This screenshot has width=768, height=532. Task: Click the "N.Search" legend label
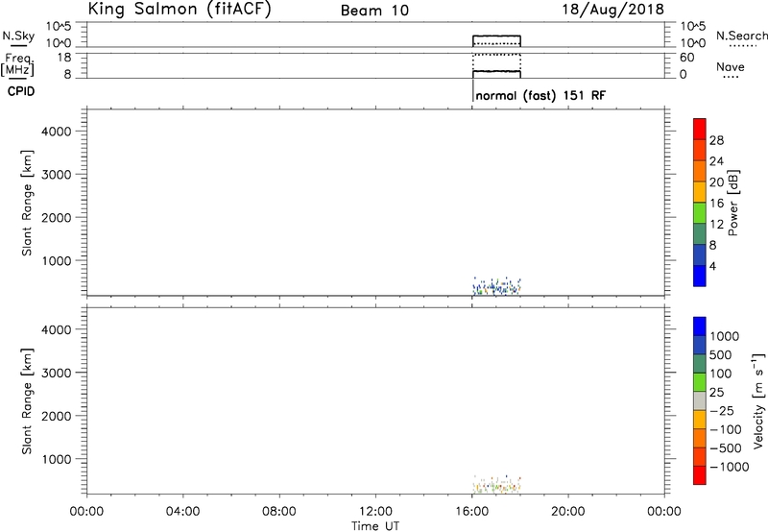point(741,36)
